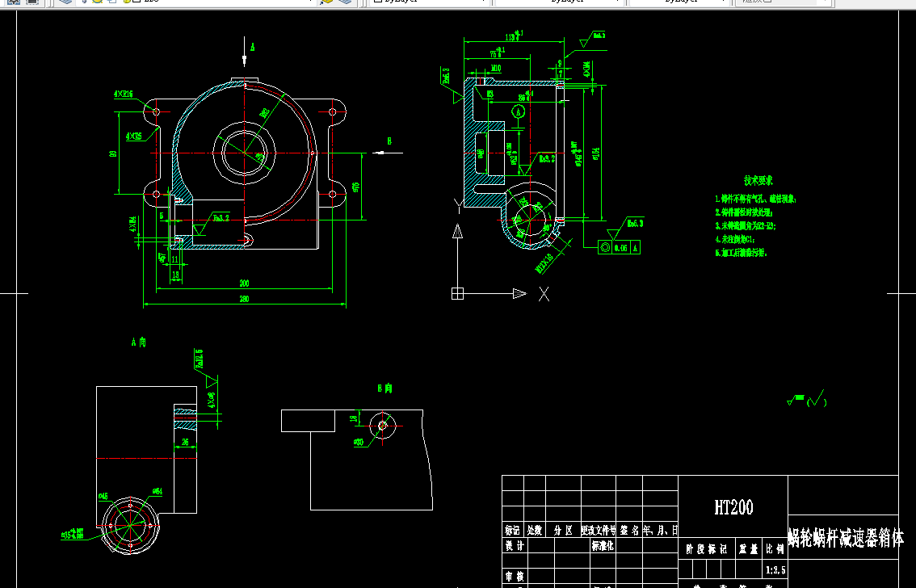
Task: Pick the Φ76 vertical dimension
Action: click(x=355, y=187)
